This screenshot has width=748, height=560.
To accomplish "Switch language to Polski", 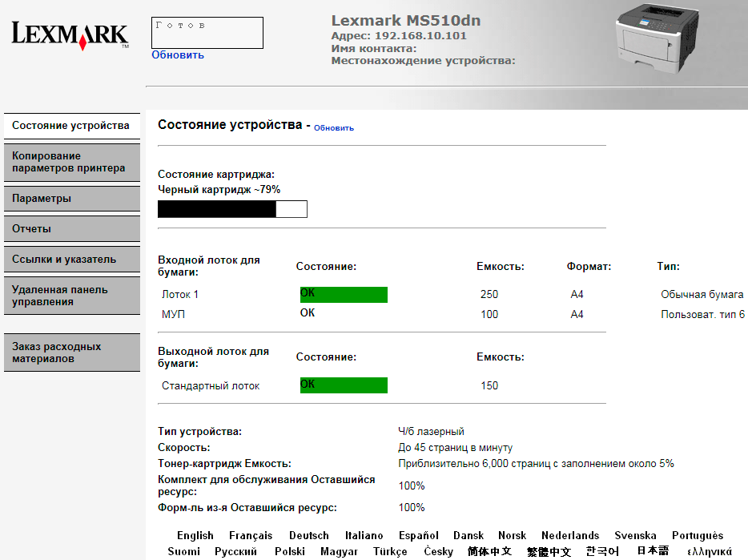I will [290, 551].
